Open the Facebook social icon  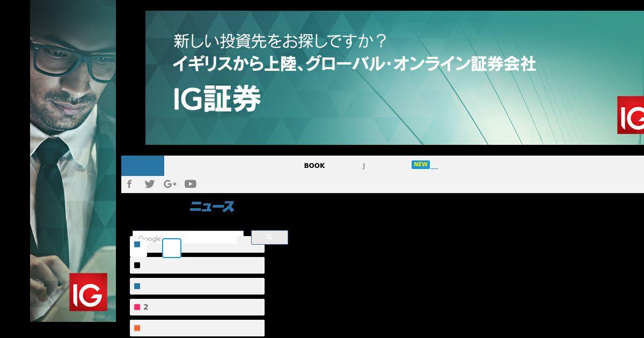tap(129, 184)
